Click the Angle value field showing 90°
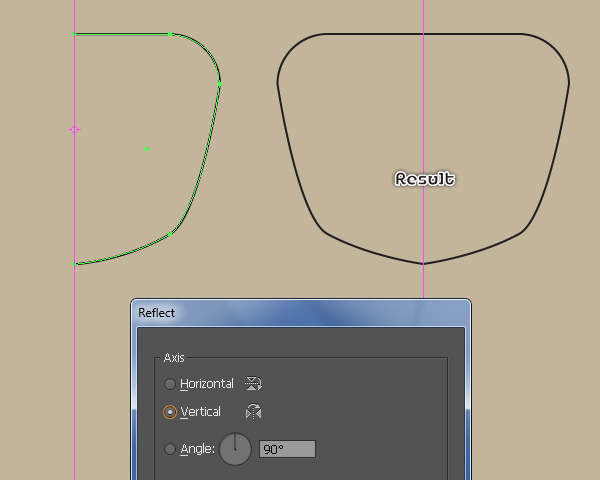The image size is (600, 480). point(287,449)
